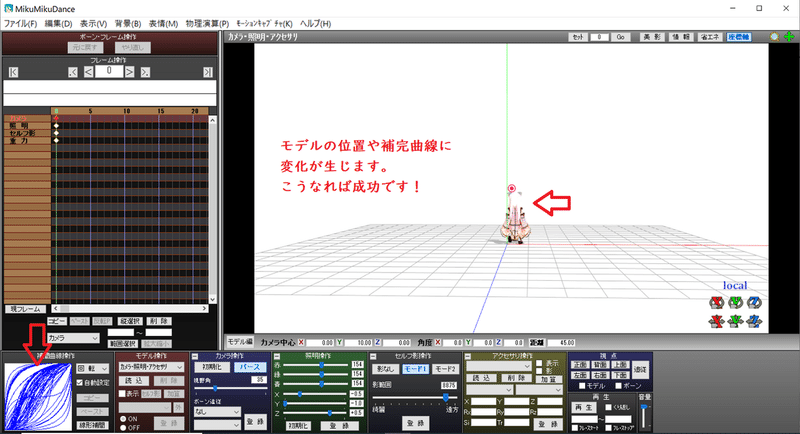The width and height of the screenshot is (800, 434).
Task: Open the 背景(B) menu
Action: tap(128, 23)
